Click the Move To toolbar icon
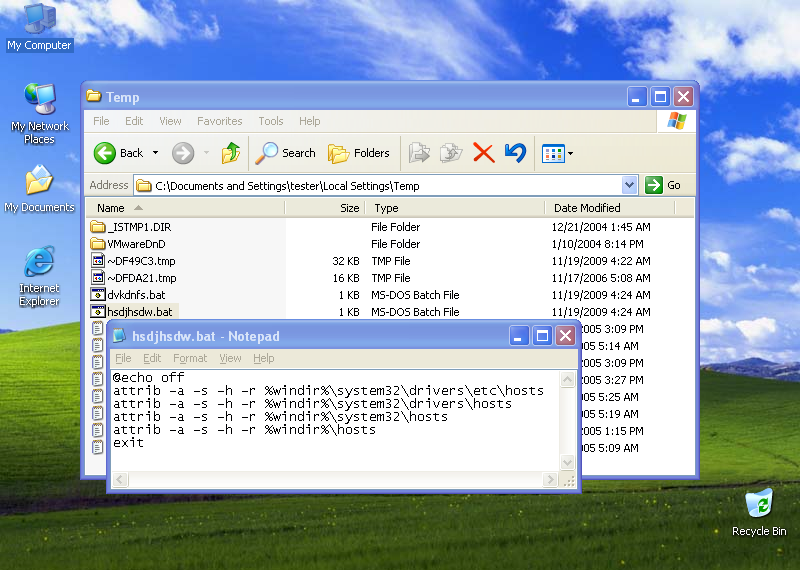This screenshot has height=570, width=800. pos(419,153)
